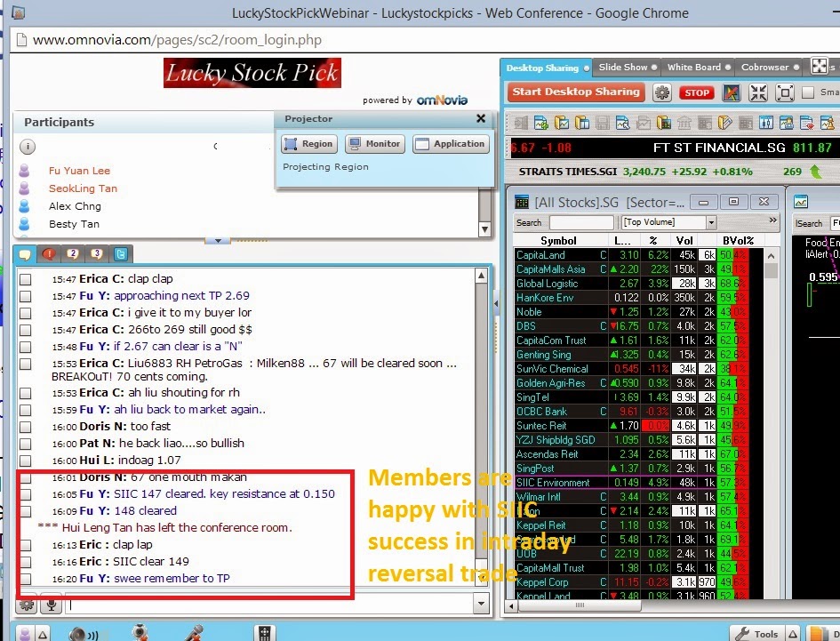Open the Tools button in bottom bar

tap(757, 634)
